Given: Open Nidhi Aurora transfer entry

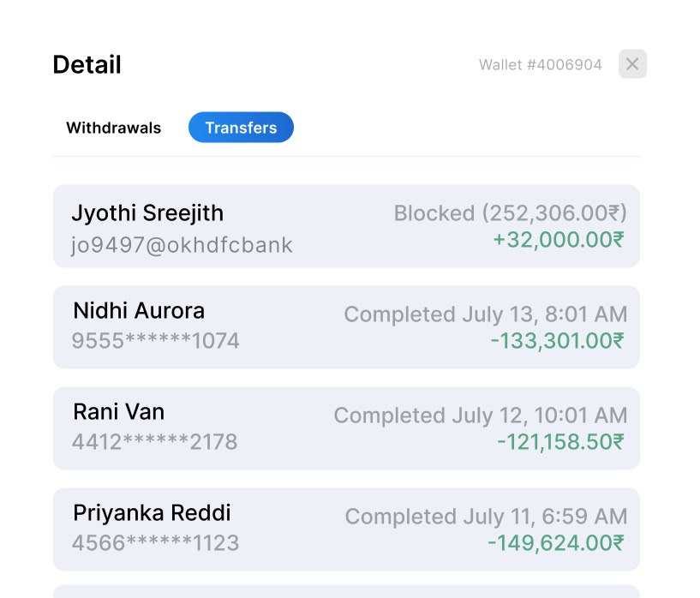Looking at the screenshot, I should (x=346, y=326).
